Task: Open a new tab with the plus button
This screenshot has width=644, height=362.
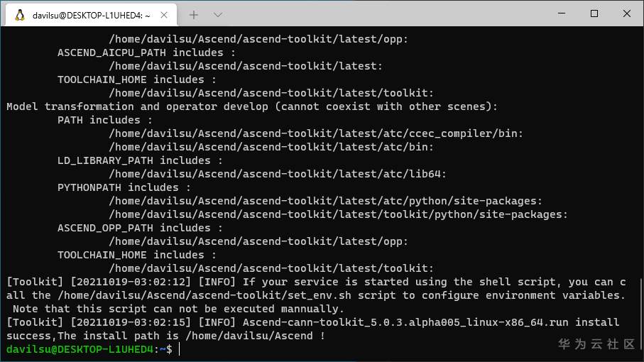Action: [194, 14]
